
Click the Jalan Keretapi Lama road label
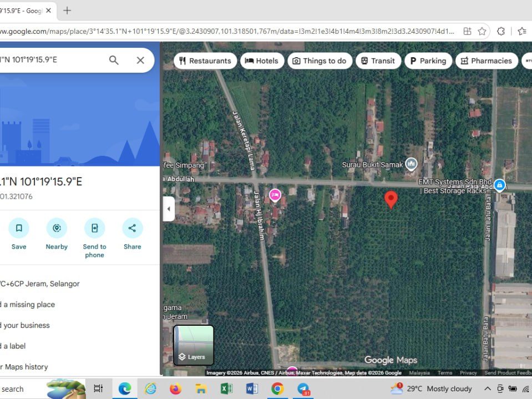[x=244, y=140]
